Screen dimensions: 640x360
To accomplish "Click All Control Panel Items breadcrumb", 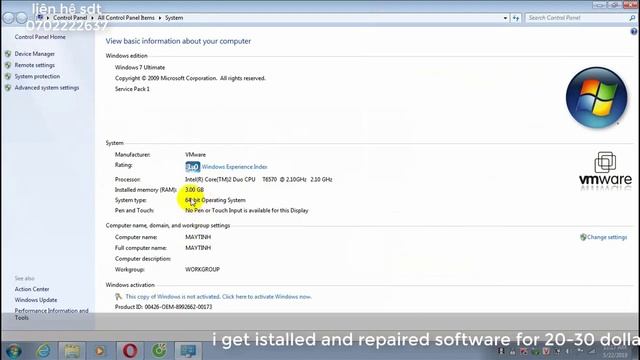I will tap(126, 18).
